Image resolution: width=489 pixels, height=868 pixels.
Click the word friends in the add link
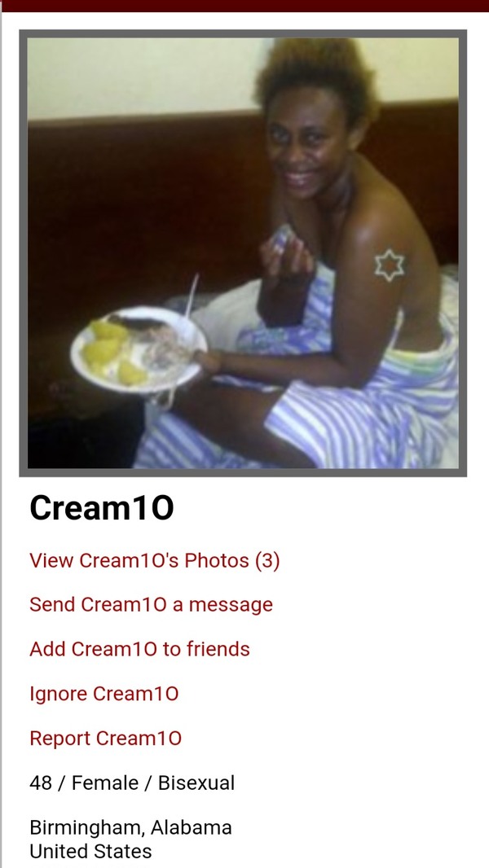point(218,649)
